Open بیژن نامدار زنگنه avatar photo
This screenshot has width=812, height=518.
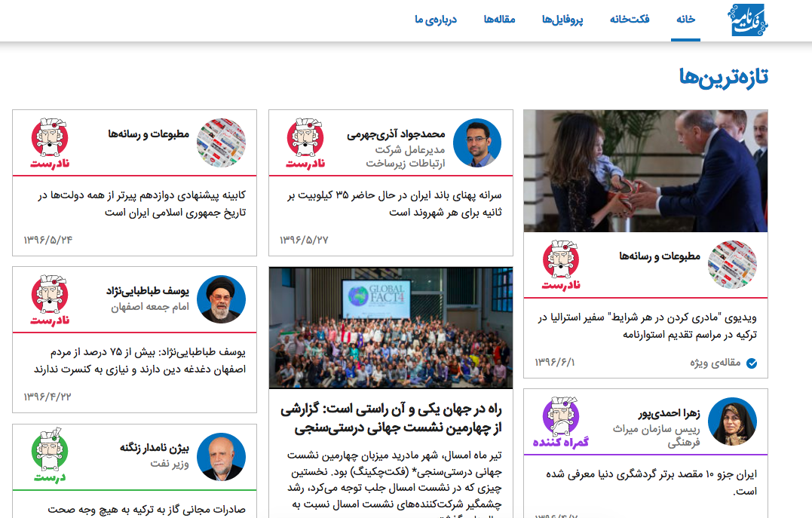pos(221,457)
